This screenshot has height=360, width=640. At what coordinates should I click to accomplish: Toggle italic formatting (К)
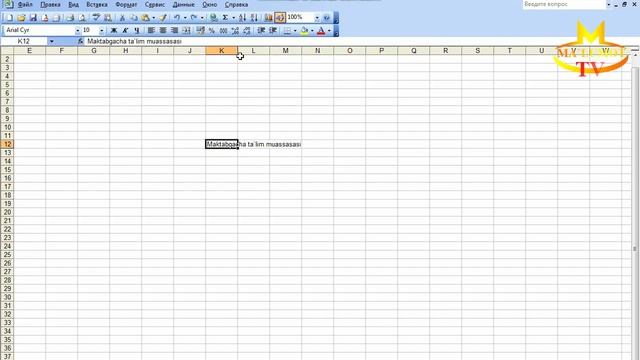(x=125, y=30)
